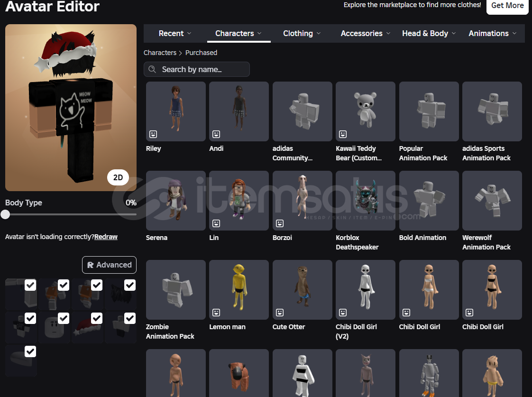Screen dimensions: 532x397
Task: Click face badge on Kawaii Teddy Bear tile
Action: point(343,134)
